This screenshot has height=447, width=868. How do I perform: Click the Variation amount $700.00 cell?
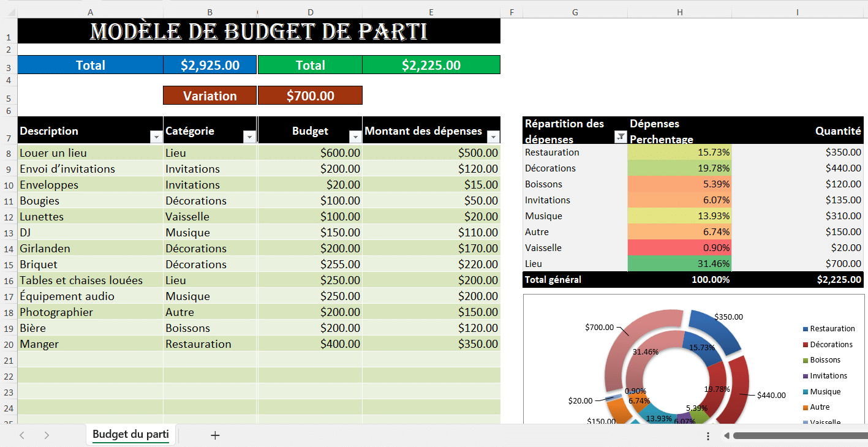310,96
